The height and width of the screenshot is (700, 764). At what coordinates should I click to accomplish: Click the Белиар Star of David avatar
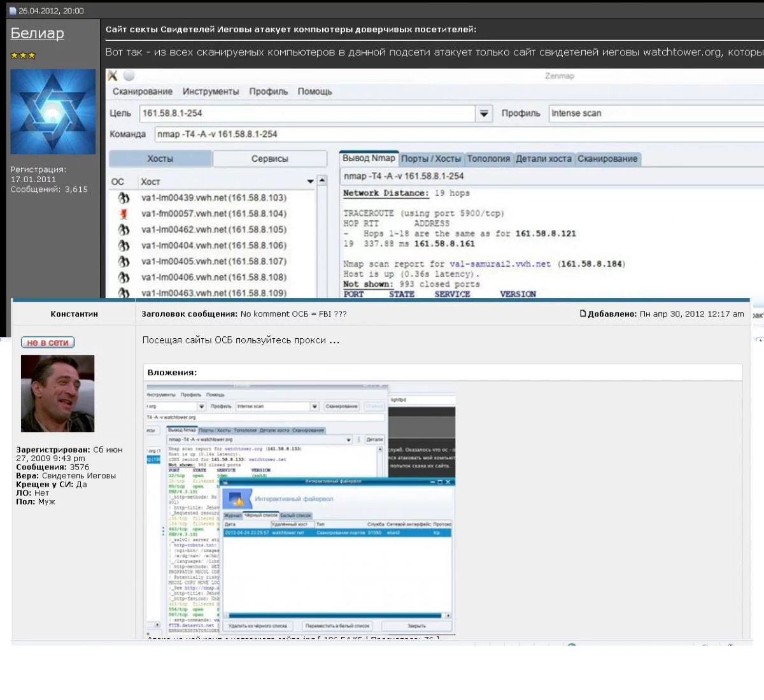point(53,112)
